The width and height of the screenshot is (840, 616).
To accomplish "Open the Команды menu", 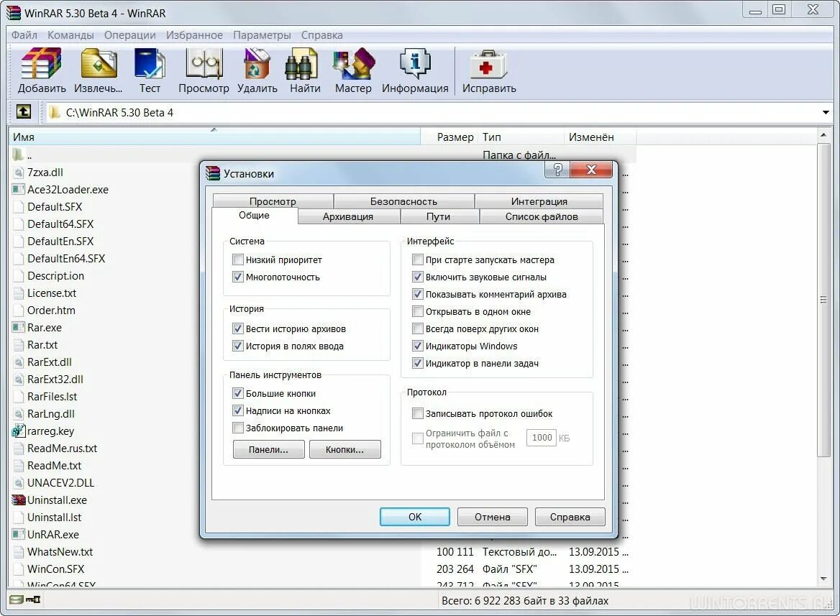I will click(70, 35).
